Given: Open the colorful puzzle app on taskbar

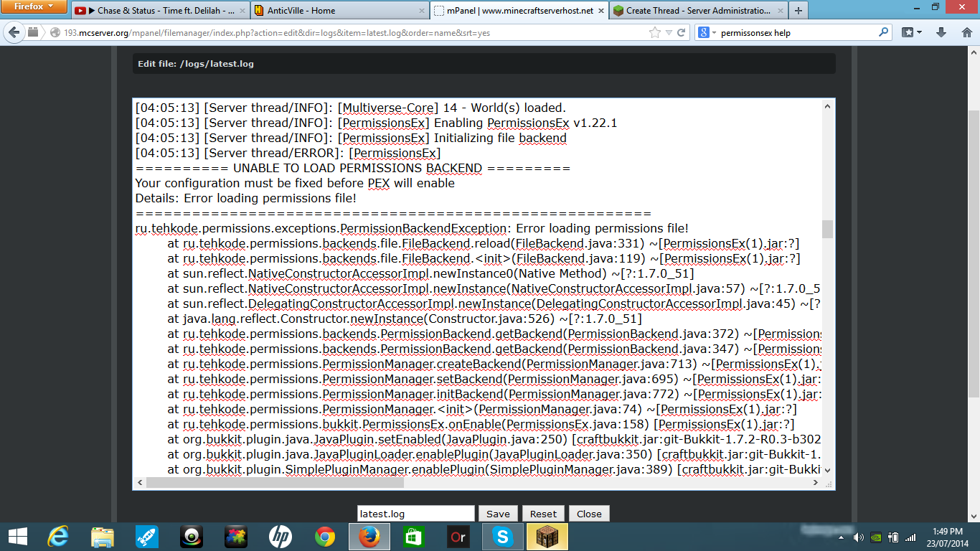Looking at the screenshot, I should (236, 537).
